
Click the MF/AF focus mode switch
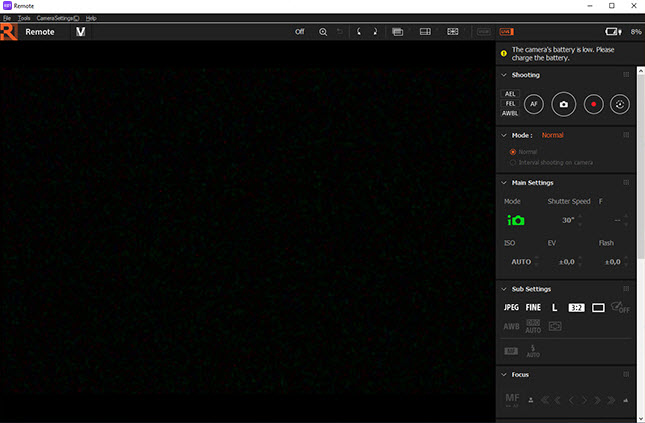pos(512,400)
